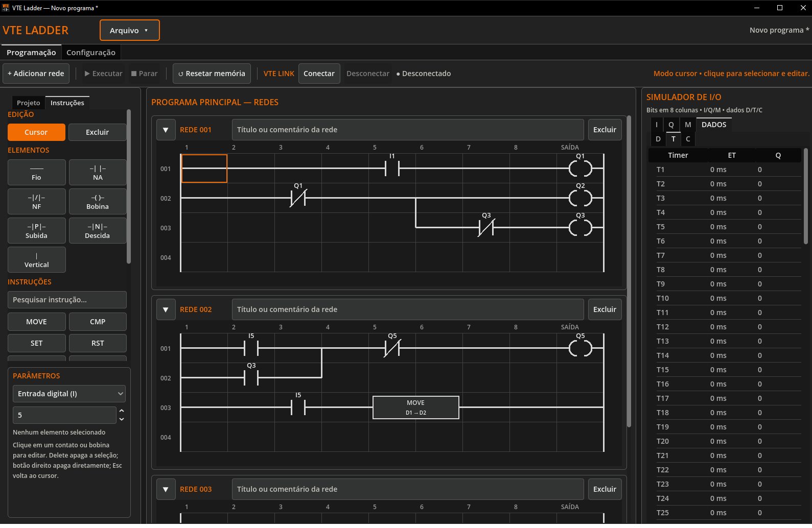
Task: Switch to the D data sub-tab
Action: [658, 139]
